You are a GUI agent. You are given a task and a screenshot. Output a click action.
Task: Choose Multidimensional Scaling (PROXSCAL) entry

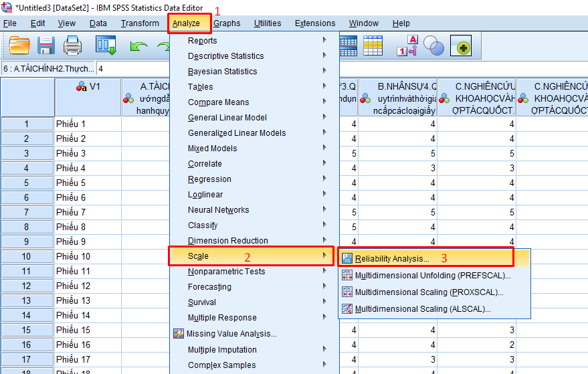click(429, 292)
